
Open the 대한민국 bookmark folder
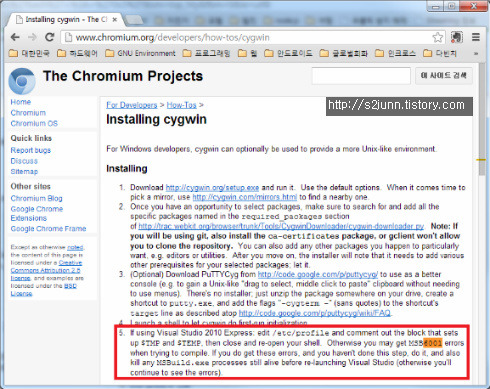click(29, 53)
